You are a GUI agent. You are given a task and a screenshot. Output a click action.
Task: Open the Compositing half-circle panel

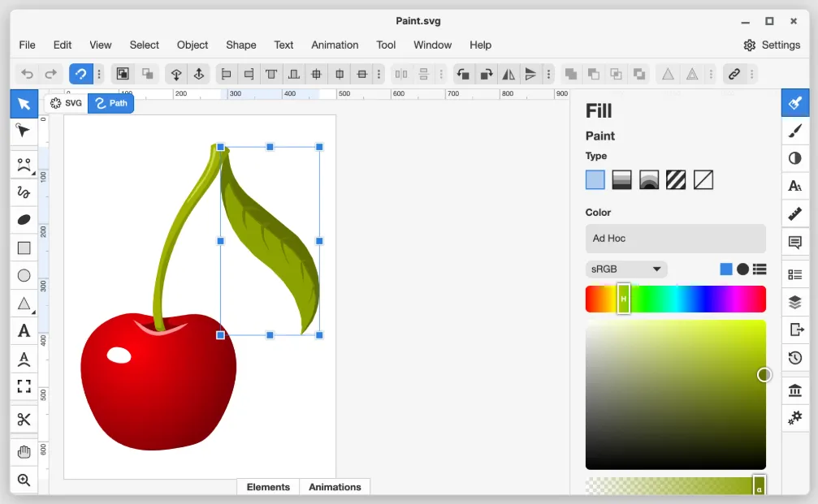pos(795,158)
